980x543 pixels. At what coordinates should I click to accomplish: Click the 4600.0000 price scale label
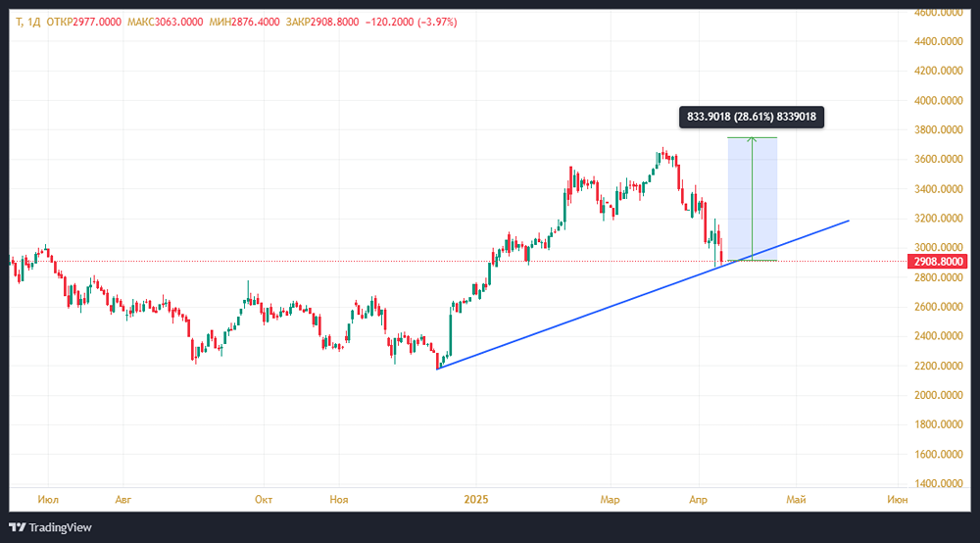click(936, 13)
